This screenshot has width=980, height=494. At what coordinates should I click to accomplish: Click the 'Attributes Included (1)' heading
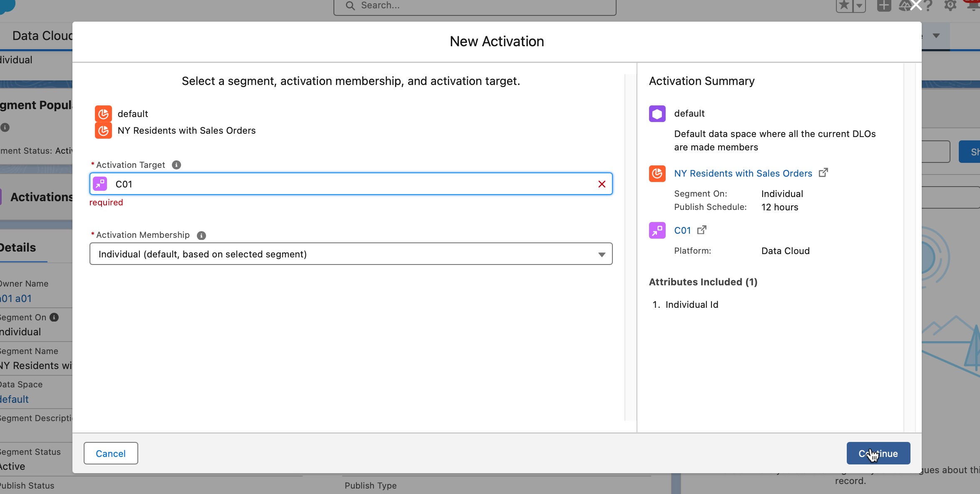[x=703, y=282]
